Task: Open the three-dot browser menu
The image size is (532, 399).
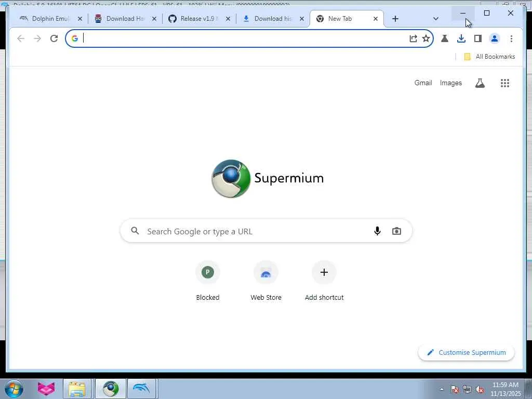Action: coord(511,38)
